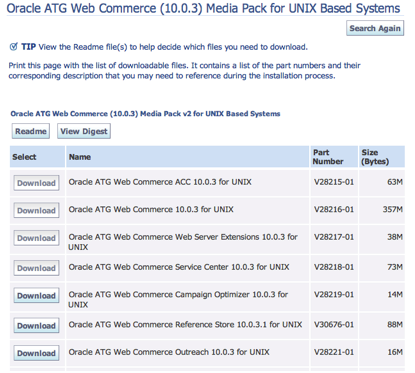
Task: Click the Reference Store 10.0.3.1 name text
Action: 185,325
